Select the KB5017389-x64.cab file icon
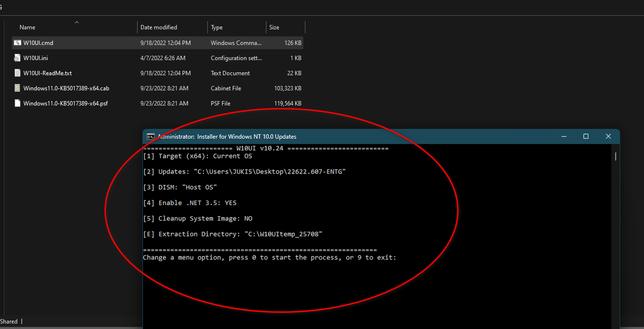Image resolution: width=644 pixels, height=329 pixels. [x=18, y=88]
